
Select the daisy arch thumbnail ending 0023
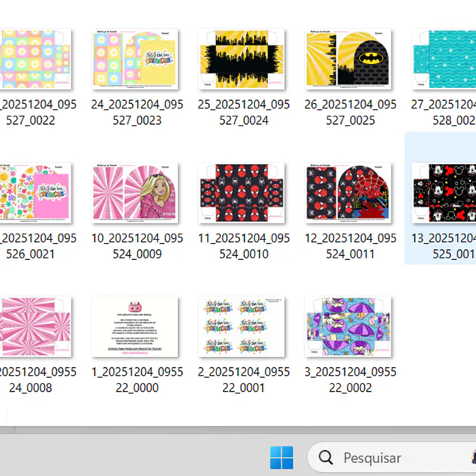(x=135, y=59)
